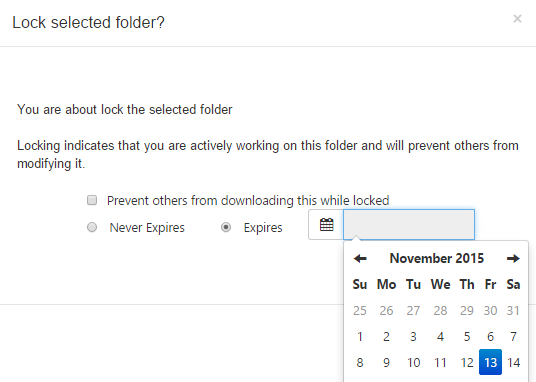Image resolution: width=536 pixels, height=382 pixels.
Task: Choose October 28 greyed-out date
Action: pyautogui.click(x=440, y=311)
